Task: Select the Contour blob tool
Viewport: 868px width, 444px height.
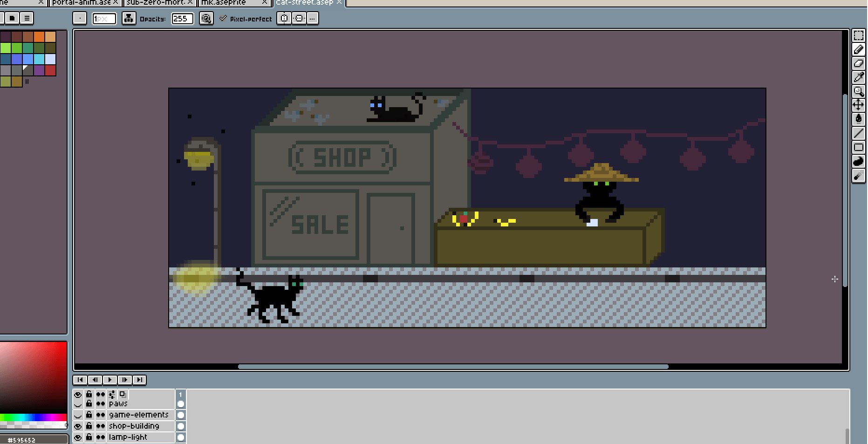Action: pyautogui.click(x=858, y=161)
